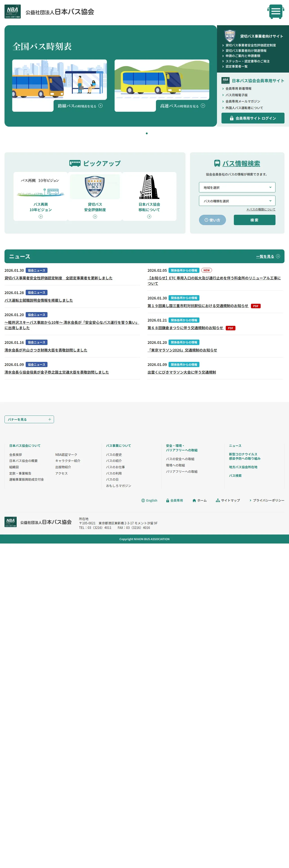Open プライバシーポリシー footer link
289x868 pixels.
point(267,500)
